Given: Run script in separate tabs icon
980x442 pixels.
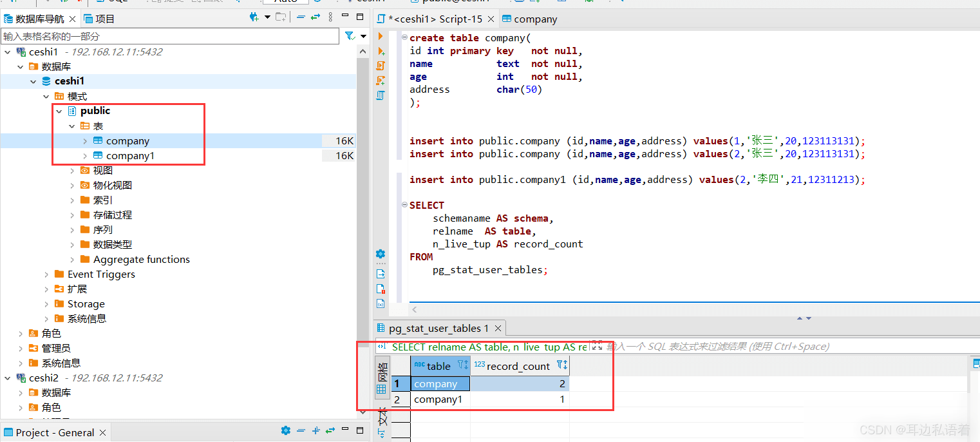Looking at the screenshot, I should 381,81.
